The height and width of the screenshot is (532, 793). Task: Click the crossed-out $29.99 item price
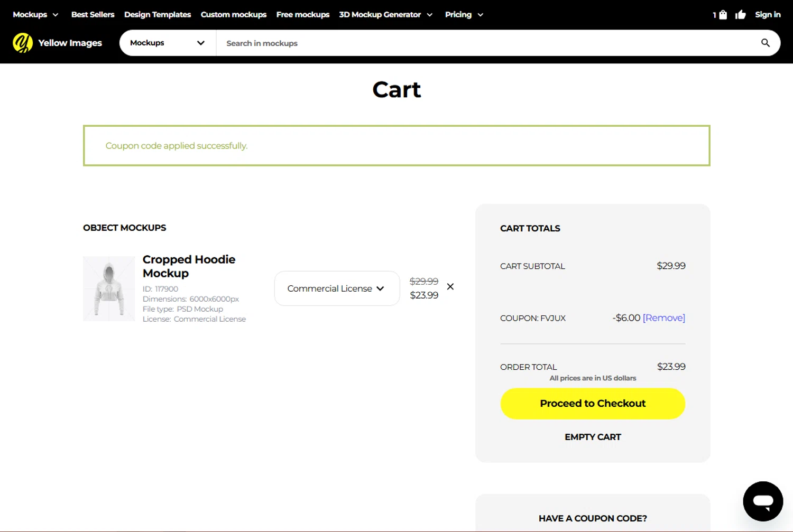pos(424,281)
